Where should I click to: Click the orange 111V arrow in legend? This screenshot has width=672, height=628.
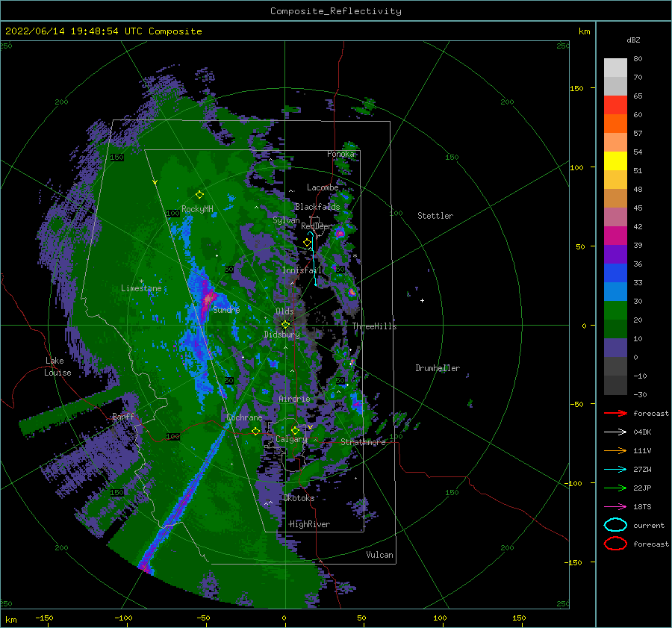click(x=615, y=450)
